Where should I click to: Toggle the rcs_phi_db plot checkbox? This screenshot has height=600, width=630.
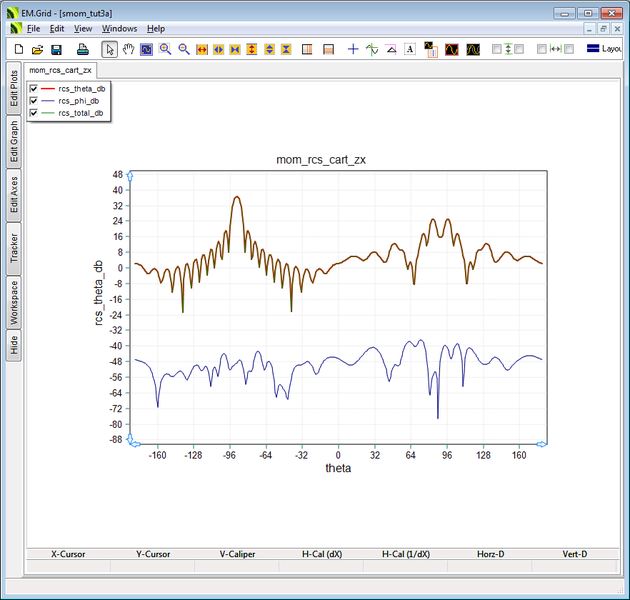coord(35,101)
